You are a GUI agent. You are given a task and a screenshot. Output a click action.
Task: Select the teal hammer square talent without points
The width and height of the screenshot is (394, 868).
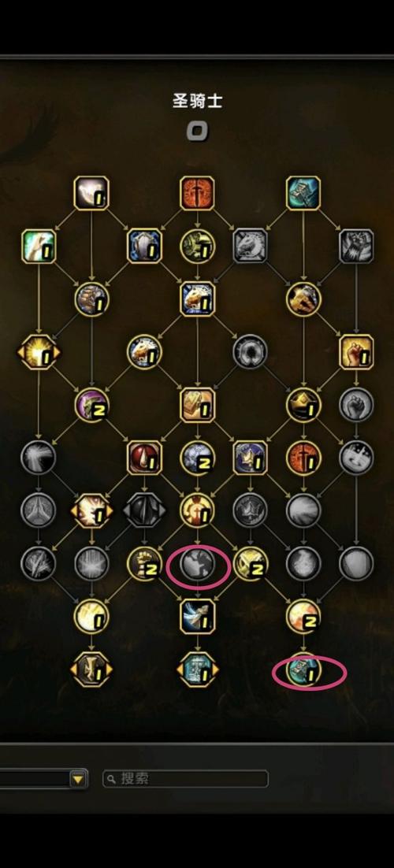click(x=303, y=193)
